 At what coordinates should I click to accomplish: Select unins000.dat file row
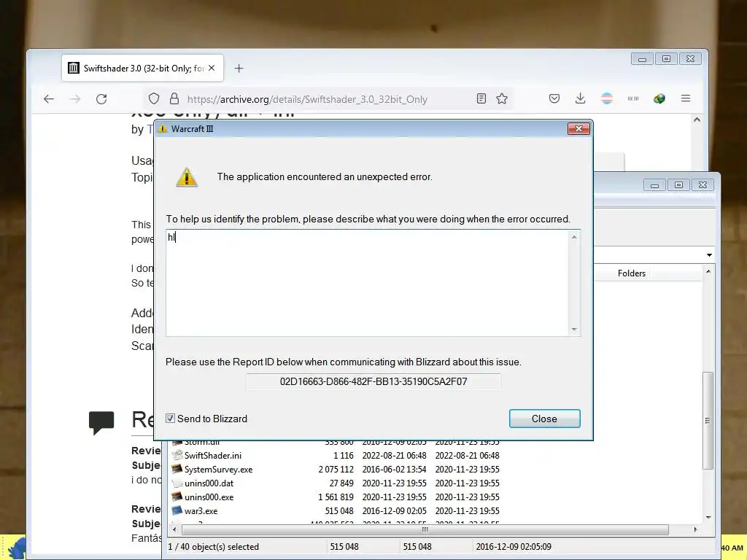pos(209,483)
